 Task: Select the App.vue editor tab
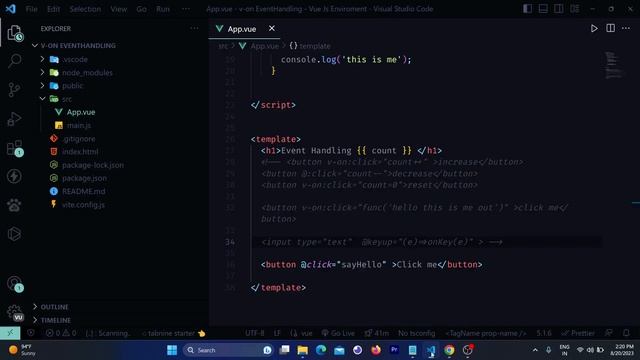244,29
